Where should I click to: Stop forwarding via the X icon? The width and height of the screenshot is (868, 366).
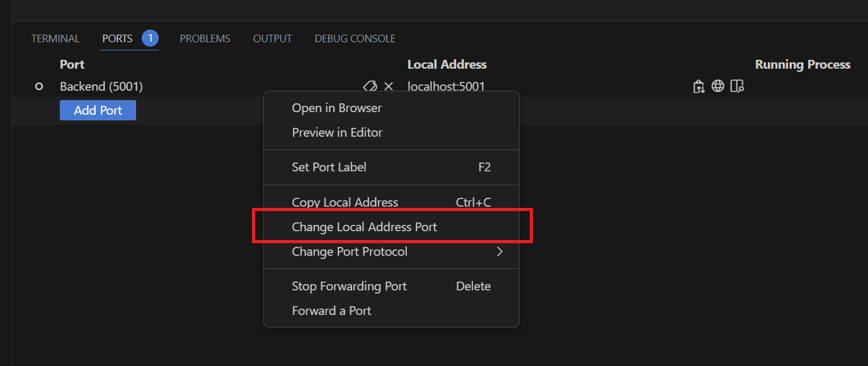point(389,86)
